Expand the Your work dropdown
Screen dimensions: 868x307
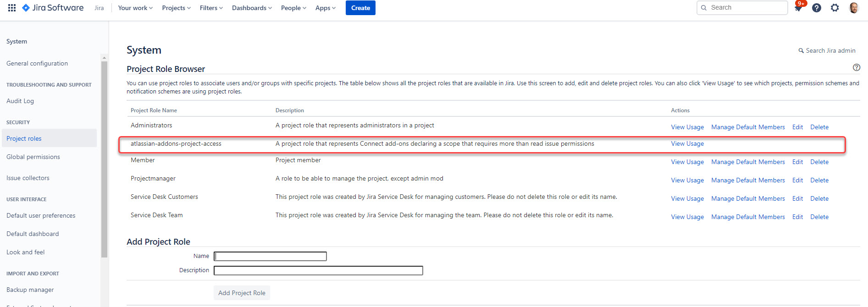pos(135,8)
